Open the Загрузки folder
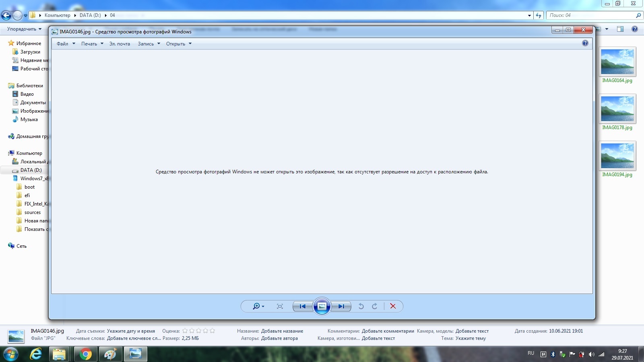 point(30,52)
